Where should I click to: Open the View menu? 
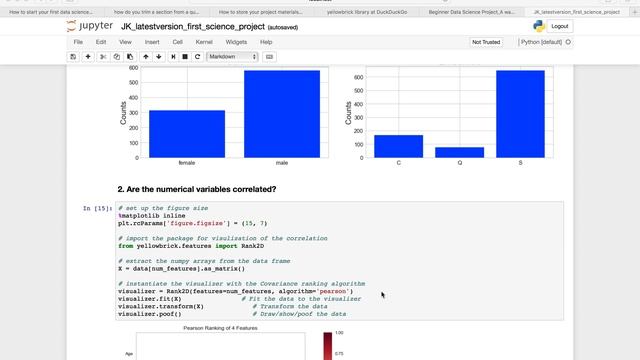pos(125,42)
